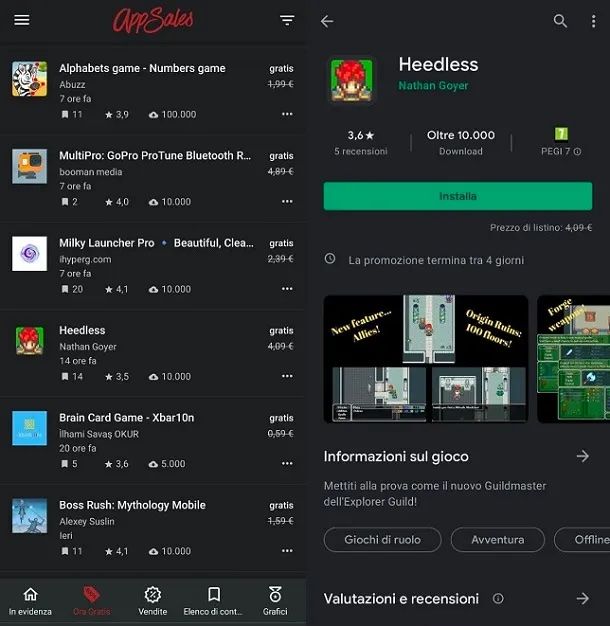Open search in the Play Store page
The width and height of the screenshot is (610, 626).
click(560, 21)
